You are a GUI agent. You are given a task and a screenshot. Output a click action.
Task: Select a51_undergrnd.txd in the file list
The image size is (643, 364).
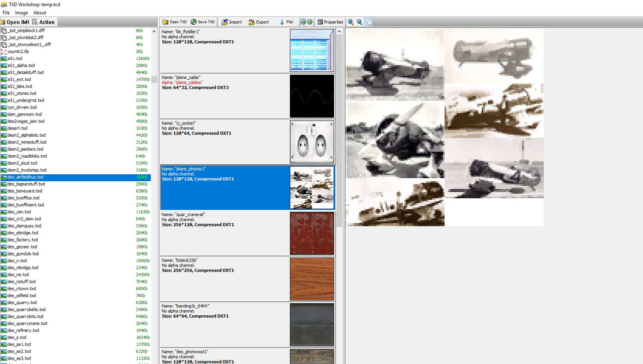point(75,100)
